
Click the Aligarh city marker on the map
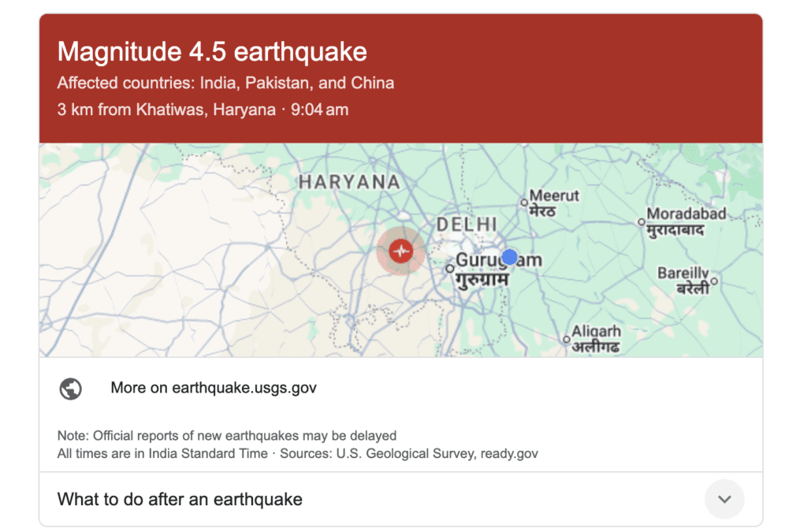pyautogui.click(x=566, y=340)
